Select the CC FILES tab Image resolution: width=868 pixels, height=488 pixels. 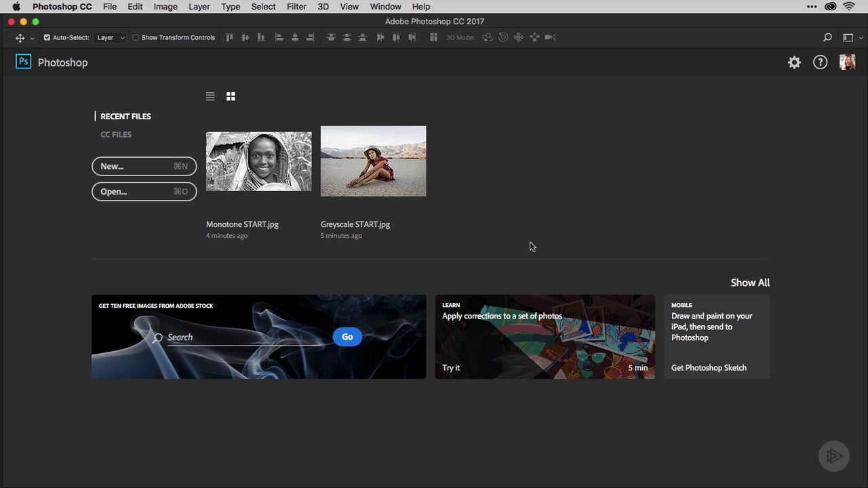click(116, 134)
